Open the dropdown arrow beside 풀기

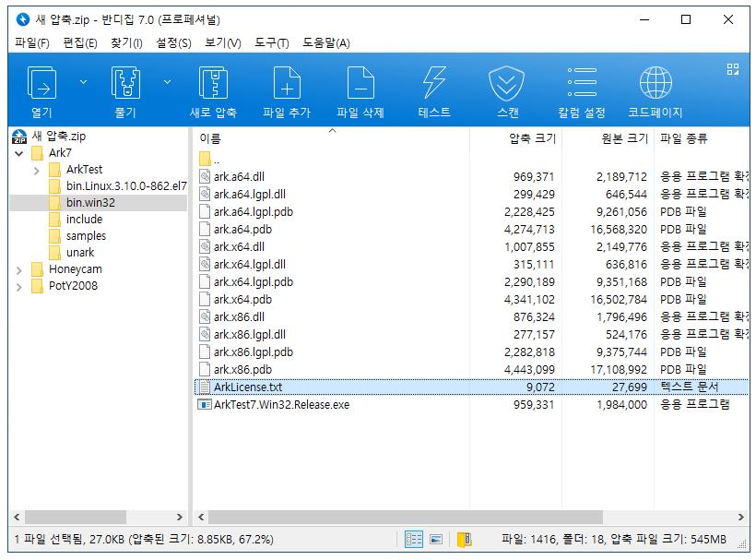click(167, 82)
